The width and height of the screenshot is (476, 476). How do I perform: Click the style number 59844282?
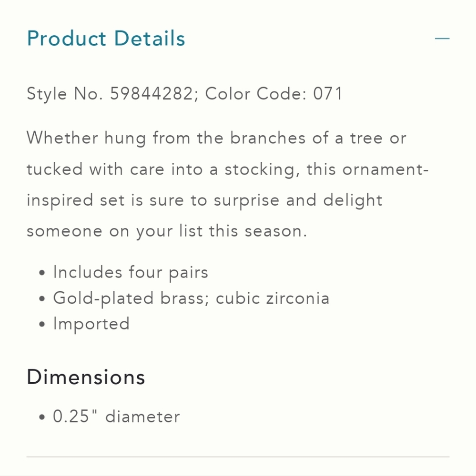click(x=151, y=93)
